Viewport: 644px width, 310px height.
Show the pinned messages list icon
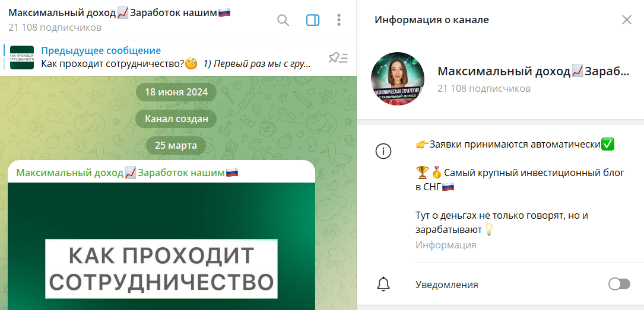[x=338, y=58]
